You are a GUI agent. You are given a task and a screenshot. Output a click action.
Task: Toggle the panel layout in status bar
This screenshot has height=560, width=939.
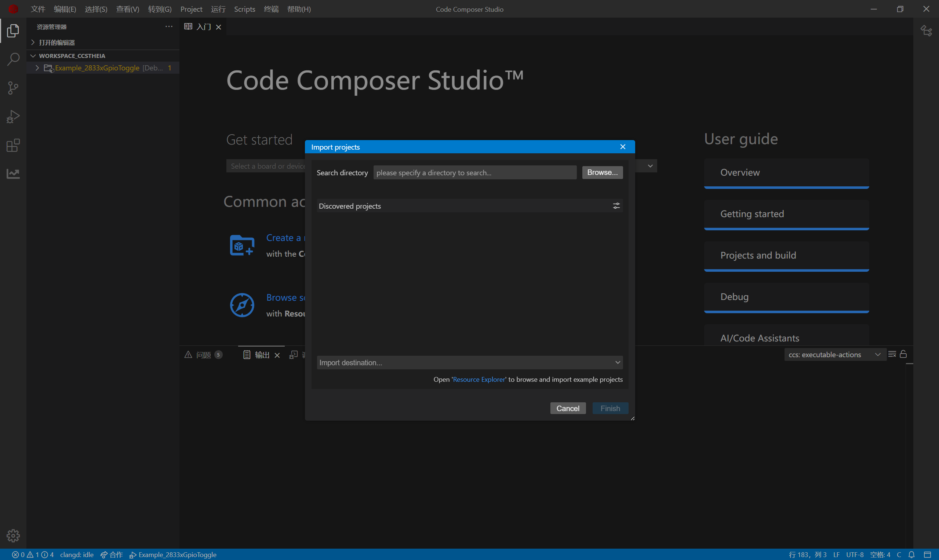tap(927, 554)
